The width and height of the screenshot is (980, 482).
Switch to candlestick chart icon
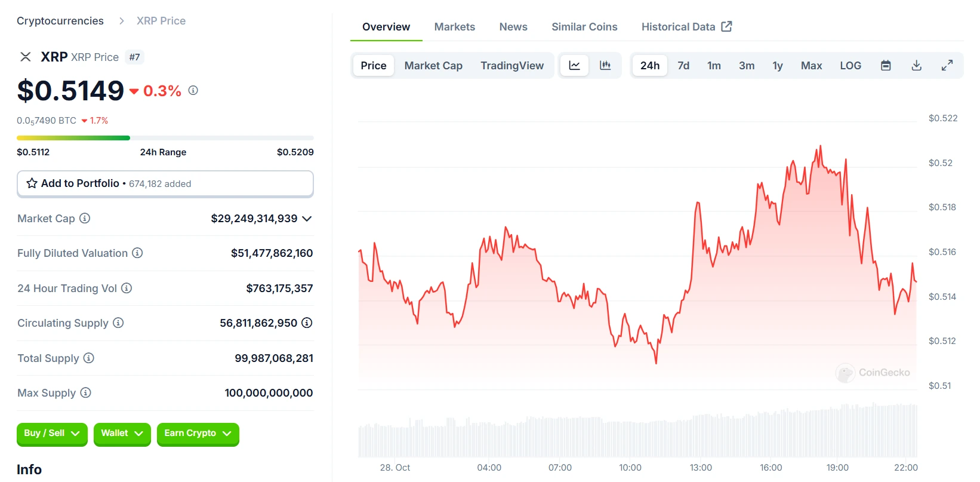point(605,66)
